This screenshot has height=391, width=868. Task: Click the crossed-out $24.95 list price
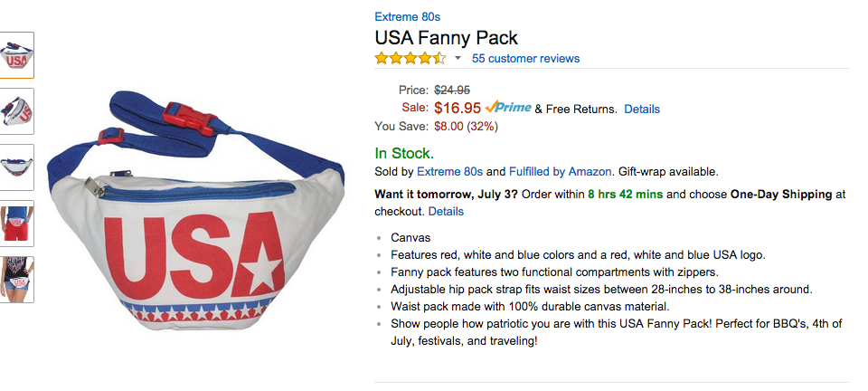coord(452,90)
